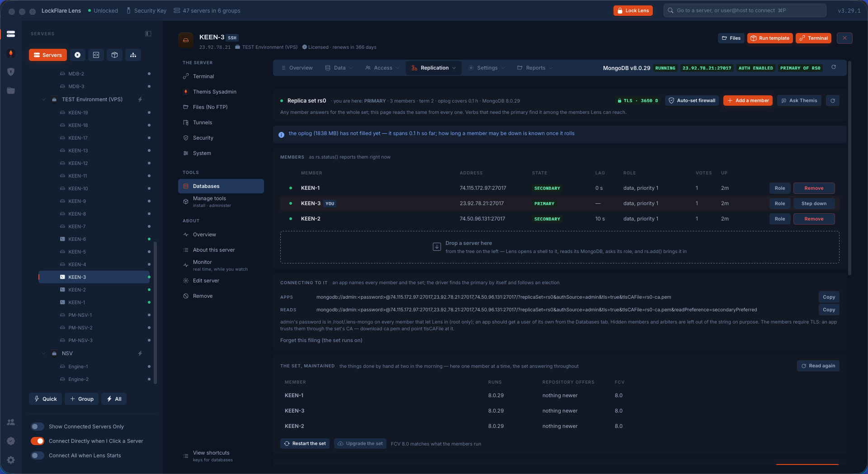Toggle Connect Directly when I Click a Server
Image resolution: width=868 pixels, height=474 pixels.
coord(38,441)
